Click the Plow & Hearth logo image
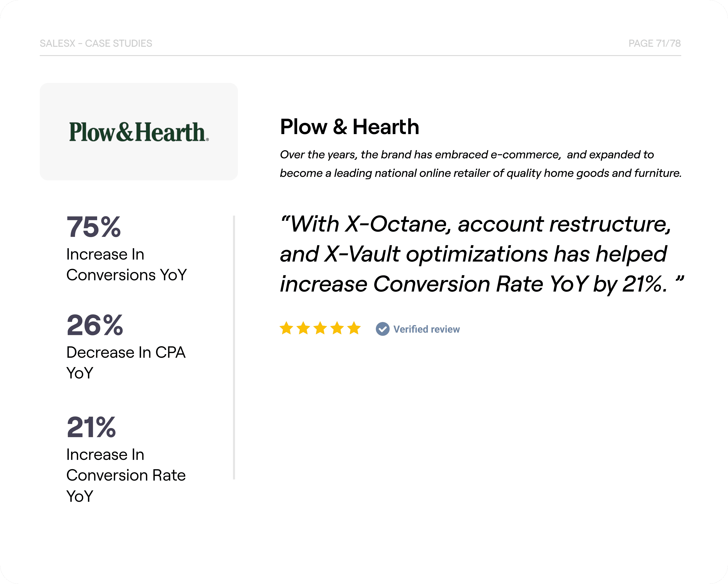 point(139,132)
